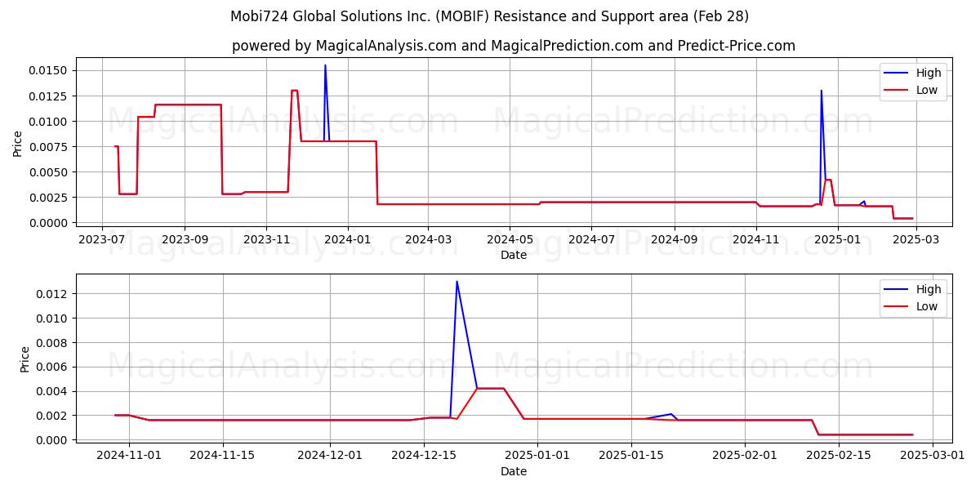Click the 2025-03-01 x-axis tick label

click(931, 456)
